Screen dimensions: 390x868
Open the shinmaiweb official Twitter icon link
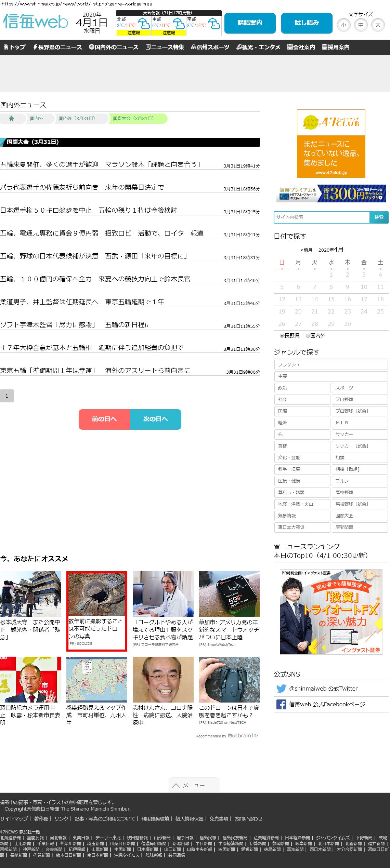tap(281, 689)
